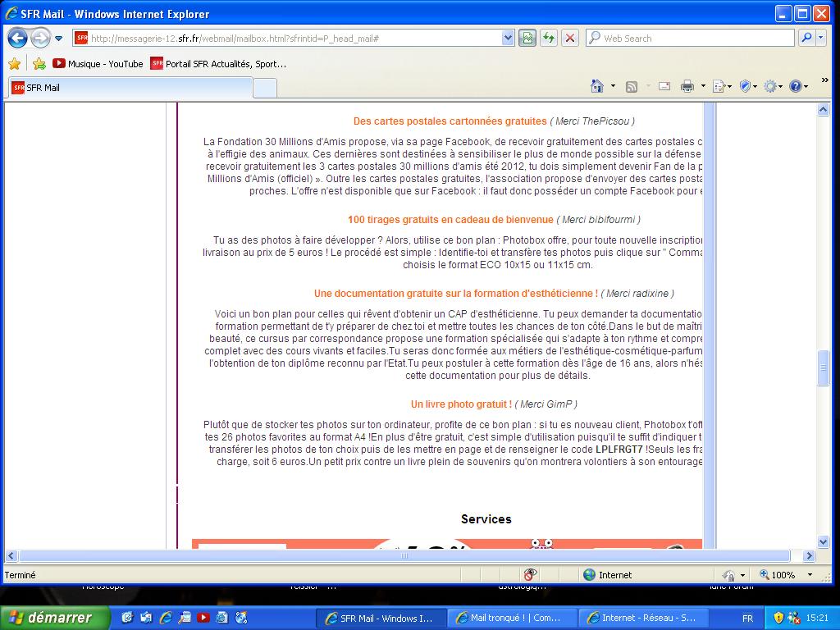Click the Security Center shield tray icon
The height and width of the screenshot is (630, 840).
(778, 618)
